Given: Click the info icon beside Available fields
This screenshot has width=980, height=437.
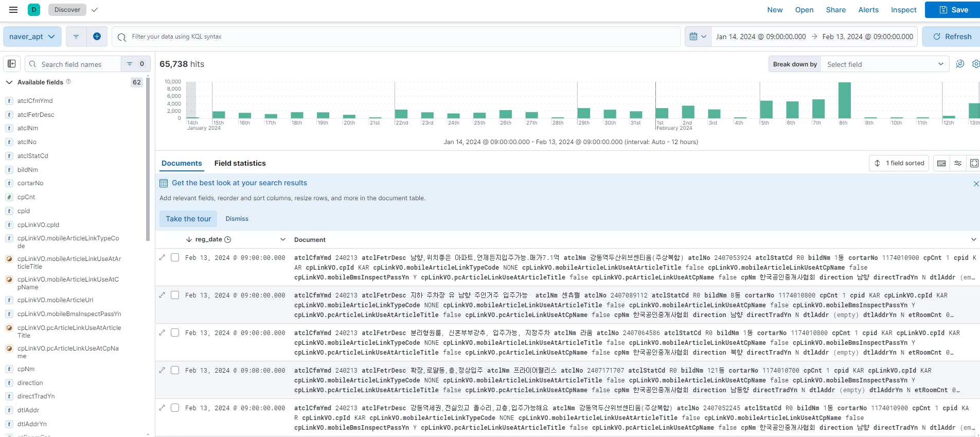Looking at the screenshot, I should click(x=68, y=82).
